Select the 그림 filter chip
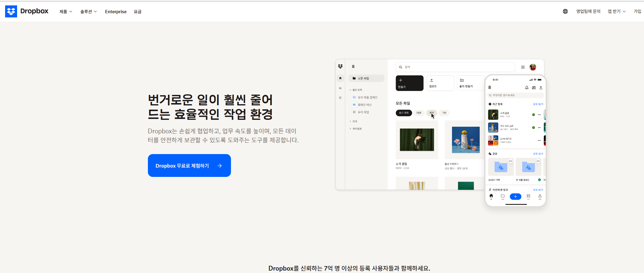This screenshot has width=644, height=273. [444, 113]
